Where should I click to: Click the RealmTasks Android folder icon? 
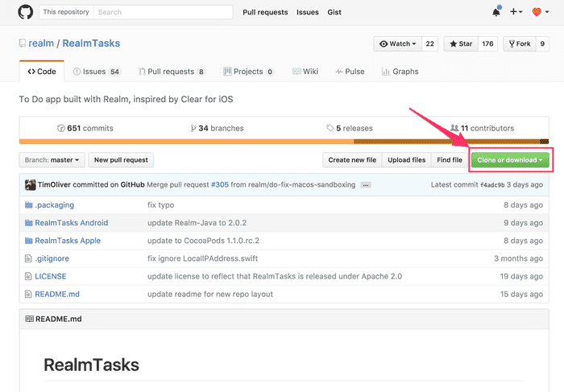tap(29, 223)
